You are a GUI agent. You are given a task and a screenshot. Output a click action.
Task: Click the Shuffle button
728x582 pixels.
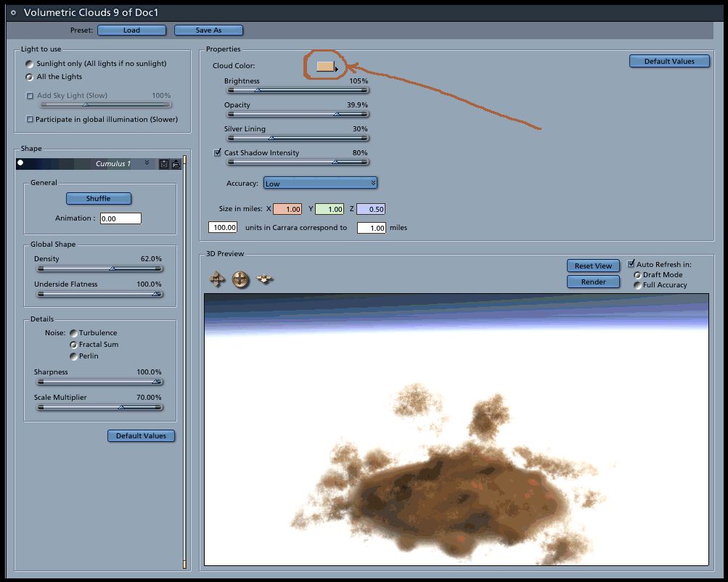(x=99, y=199)
